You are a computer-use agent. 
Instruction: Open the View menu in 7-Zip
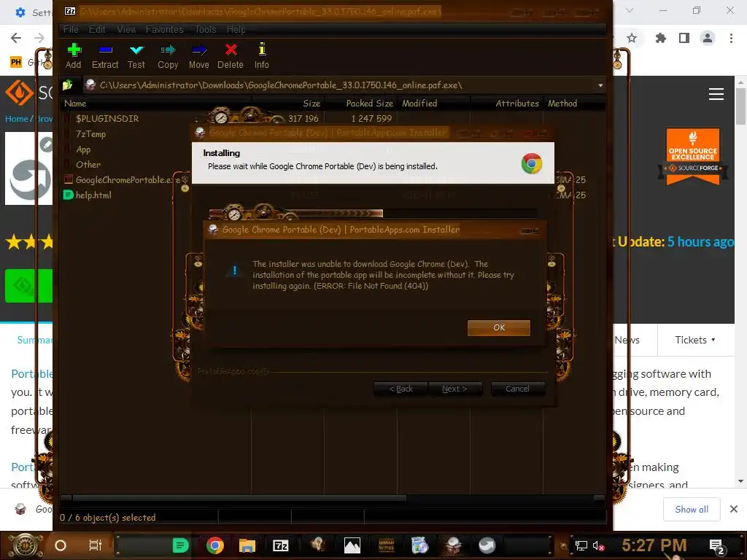tap(126, 29)
